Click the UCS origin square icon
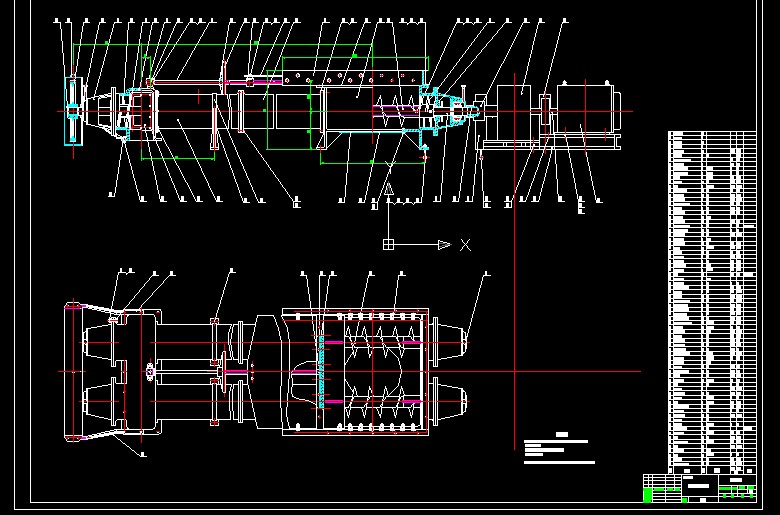The image size is (780, 515). click(x=389, y=244)
